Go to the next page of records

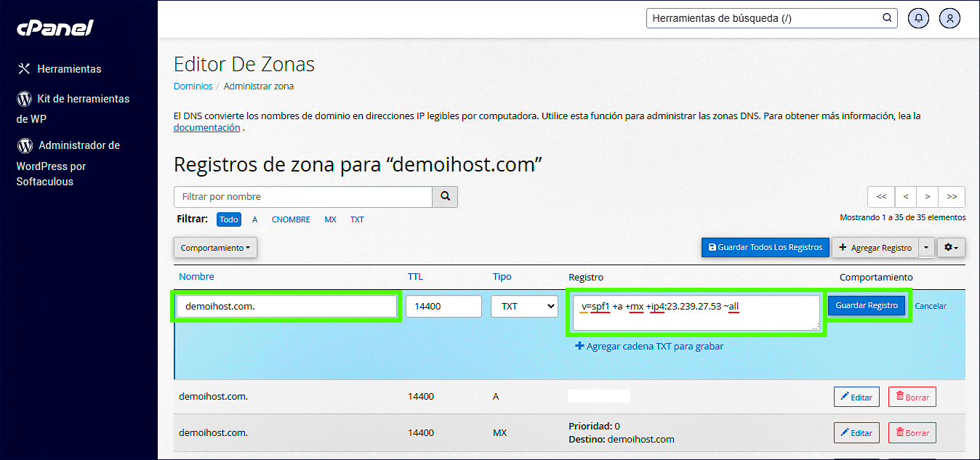tap(927, 196)
